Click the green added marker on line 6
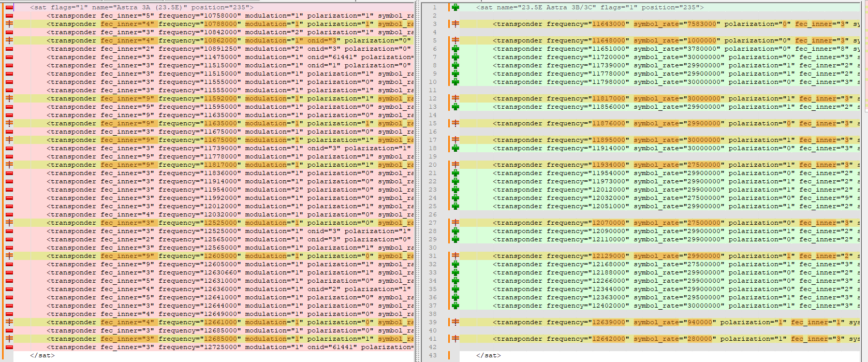Screen dimensions: 868x362 pos(455,49)
